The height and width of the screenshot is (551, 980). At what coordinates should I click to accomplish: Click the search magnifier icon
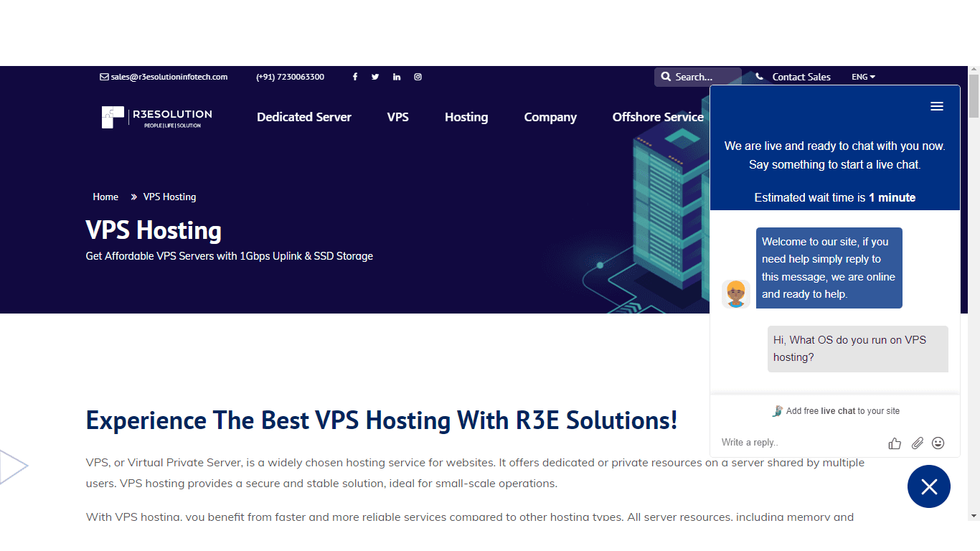pyautogui.click(x=666, y=77)
